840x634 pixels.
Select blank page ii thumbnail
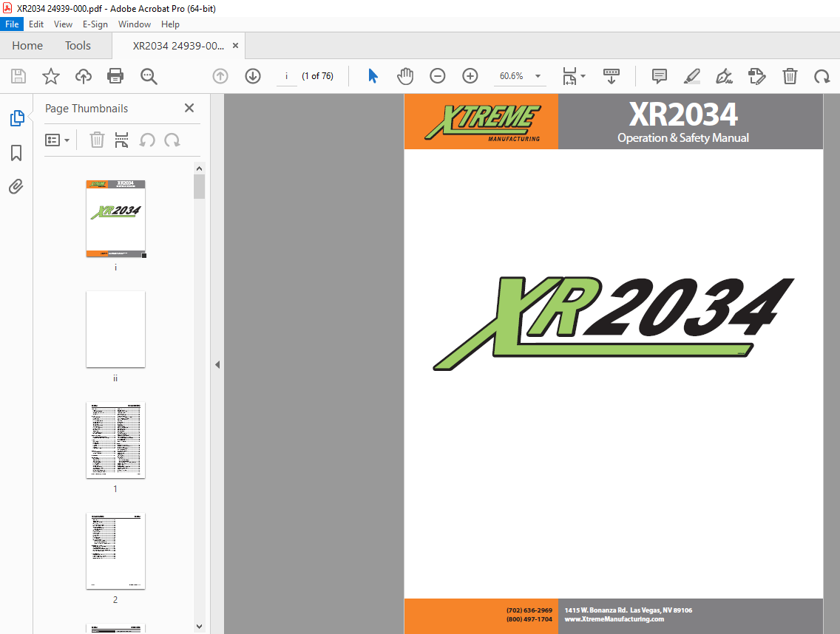pyautogui.click(x=115, y=330)
